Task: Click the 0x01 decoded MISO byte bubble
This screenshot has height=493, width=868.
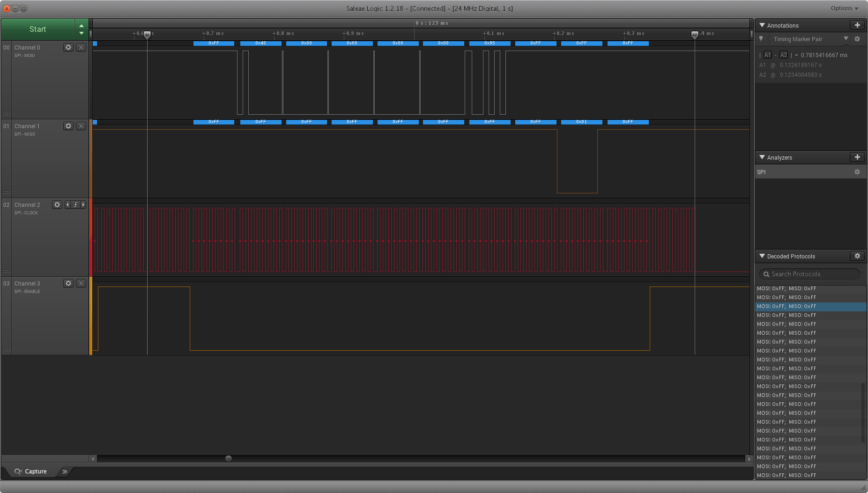Action: 581,122
